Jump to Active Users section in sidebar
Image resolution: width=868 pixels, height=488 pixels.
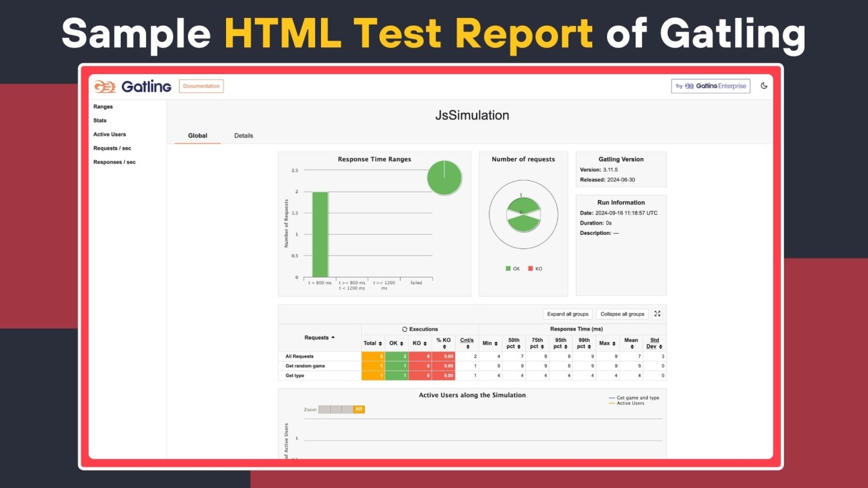click(110, 134)
